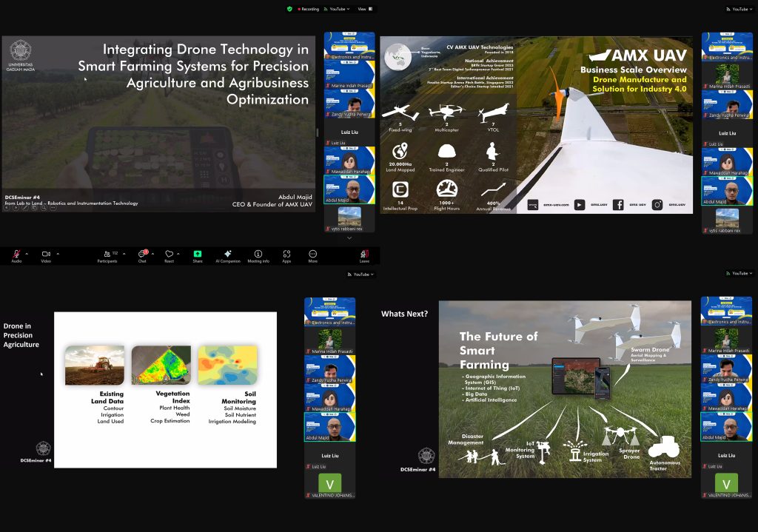Viewport: 758px width, 532px height.
Task: Click the green encryption shield icon
Action: [289, 9]
